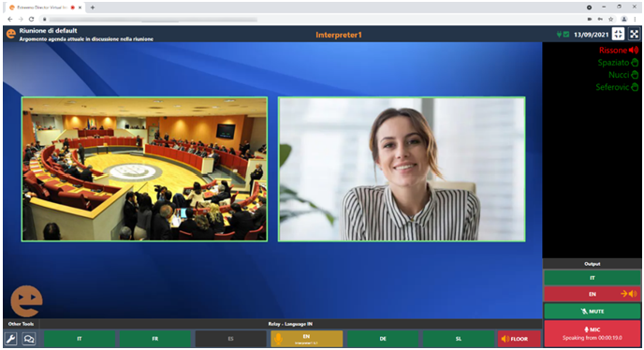Click the Relay - Language IN label

point(290,324)
